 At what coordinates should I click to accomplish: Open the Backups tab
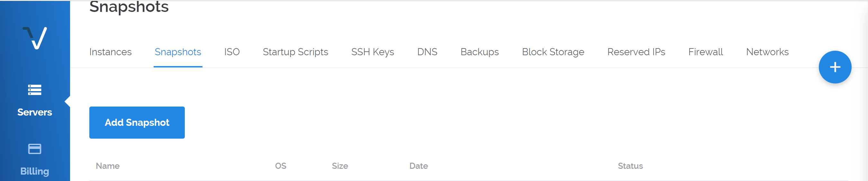pos(479,52)
